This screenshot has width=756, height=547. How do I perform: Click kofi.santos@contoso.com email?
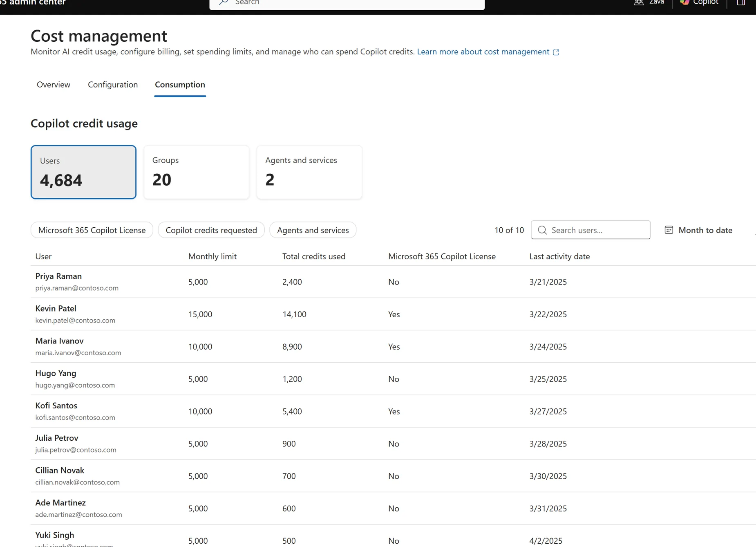(75, 417)
